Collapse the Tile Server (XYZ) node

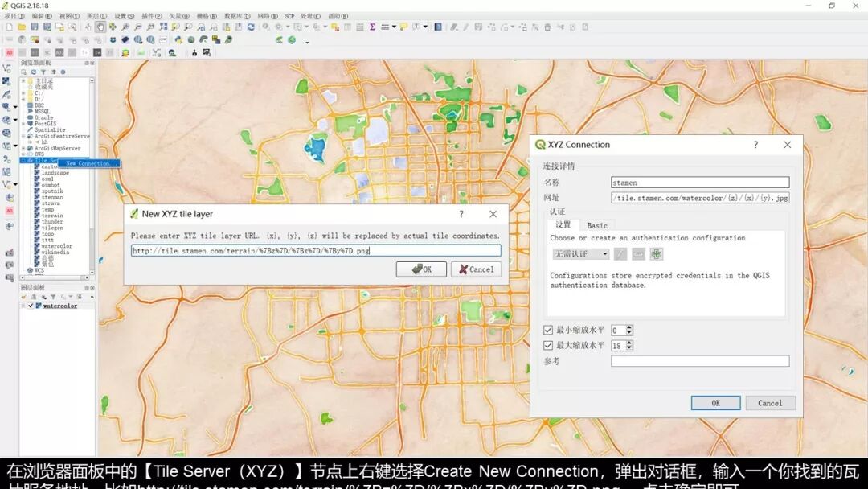pyautogui.click(x=23, y=161)
